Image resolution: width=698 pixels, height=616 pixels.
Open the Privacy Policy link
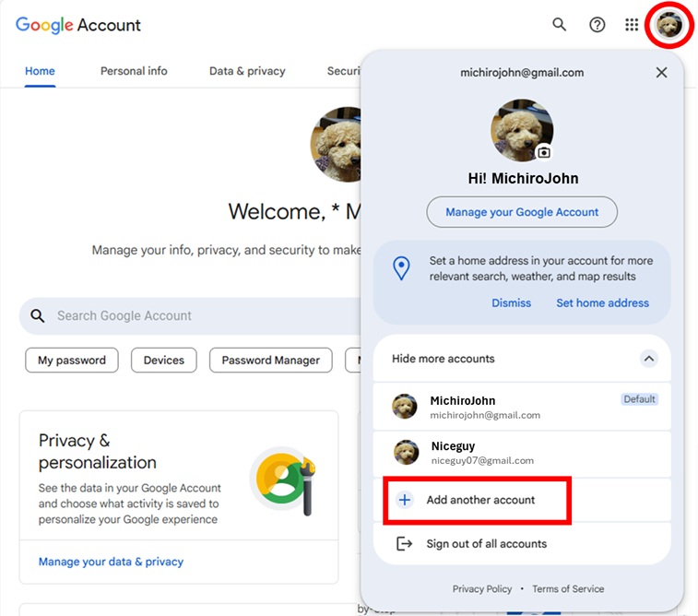click(x=482, y=589)
